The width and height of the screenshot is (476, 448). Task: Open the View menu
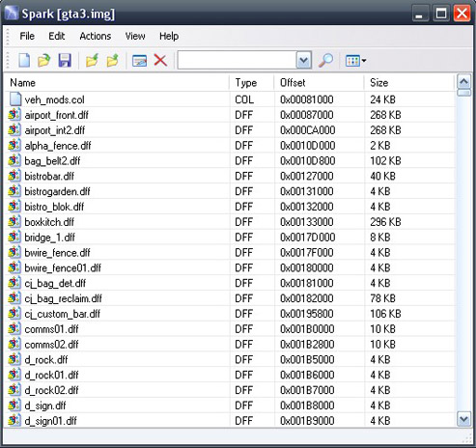tap(135, 36)
